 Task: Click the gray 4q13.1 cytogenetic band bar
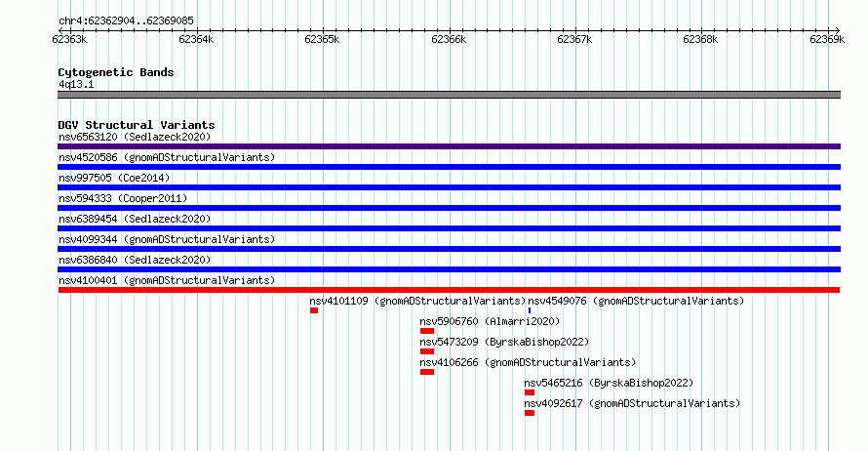449,95
